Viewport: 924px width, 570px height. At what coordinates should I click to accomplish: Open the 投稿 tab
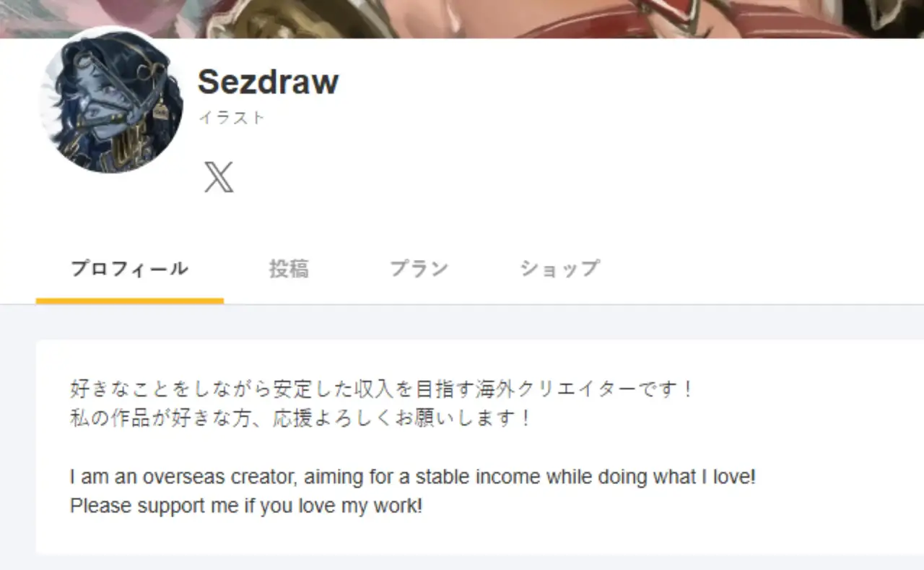pos(289,269)
